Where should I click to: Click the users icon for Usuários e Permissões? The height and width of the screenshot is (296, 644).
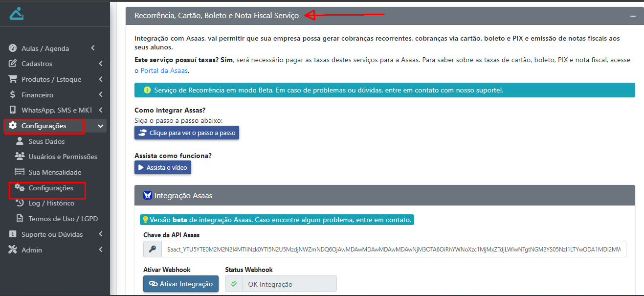[x=20, y=157]
